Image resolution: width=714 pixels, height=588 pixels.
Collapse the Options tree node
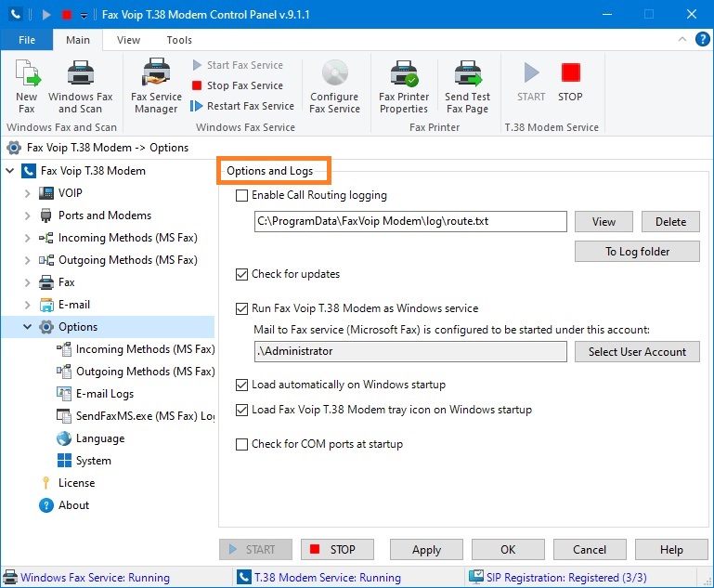pyautogui.click(x=27, y=327)
